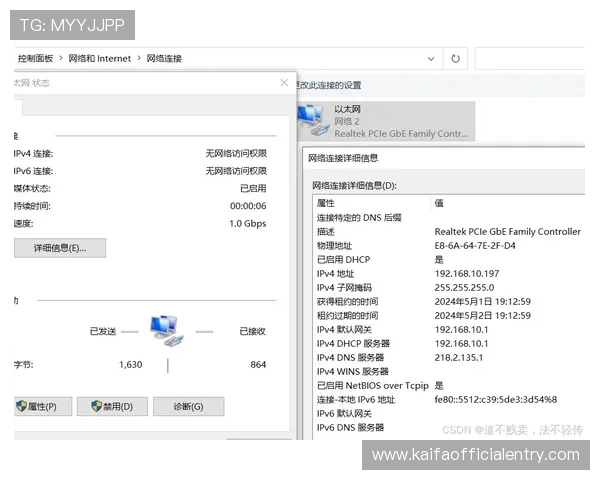This screenshot has height=480, width=600.
Task: Go to 网络和 Internet breadcrumb
Action: (x=99, y=59)
